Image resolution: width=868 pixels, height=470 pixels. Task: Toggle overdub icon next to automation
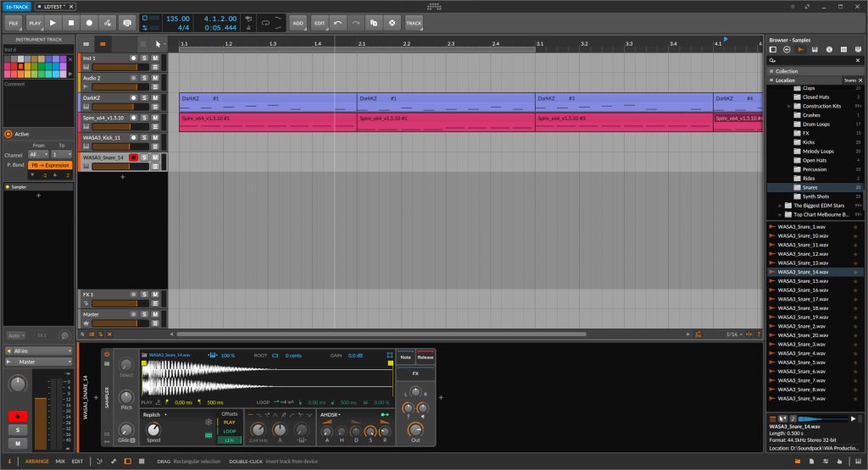tap(127, 23)
